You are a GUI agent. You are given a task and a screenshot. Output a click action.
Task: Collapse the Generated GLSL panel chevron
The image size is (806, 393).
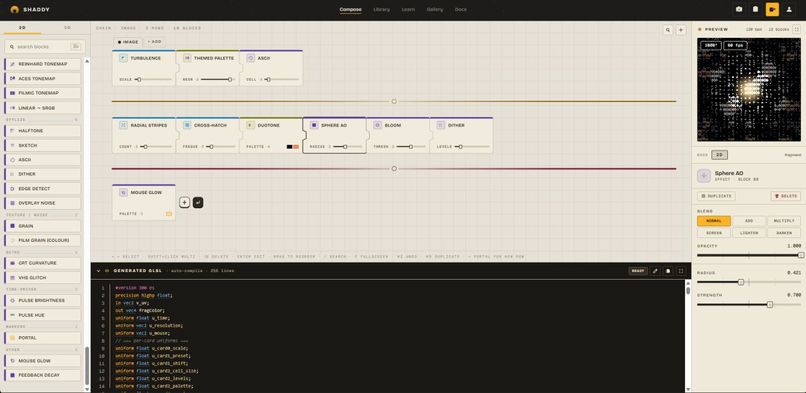(x=98, y=271)
